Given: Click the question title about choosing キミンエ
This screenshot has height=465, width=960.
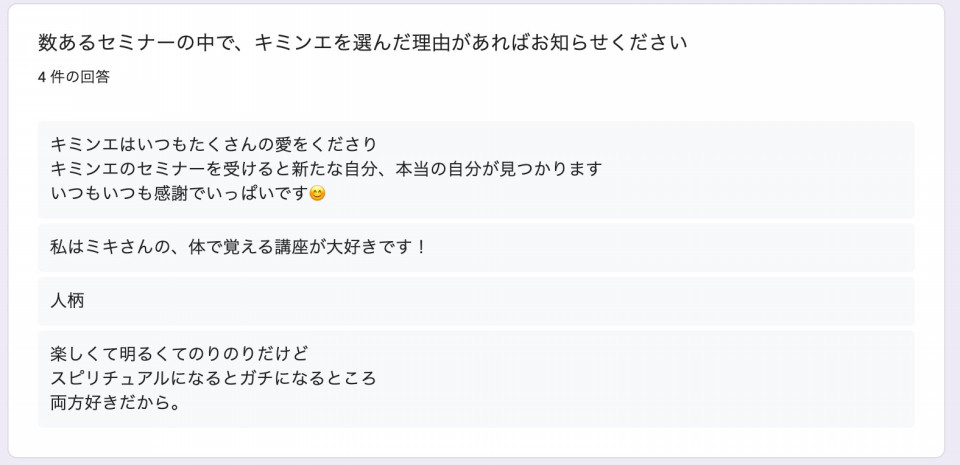Looking at the screenshot, I should click(363, 43).
